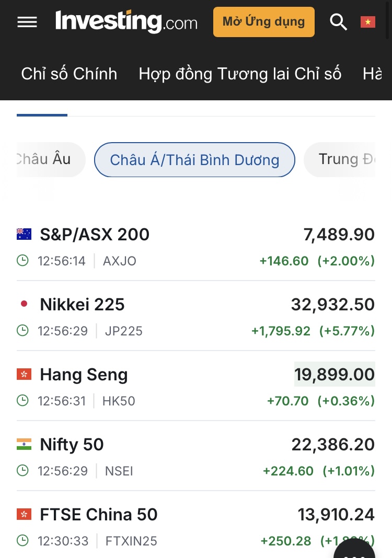The image size is (392, 558).
Task: Open Hợp đồng Tương lai Chỉ số tab
Action: (240, 74)
